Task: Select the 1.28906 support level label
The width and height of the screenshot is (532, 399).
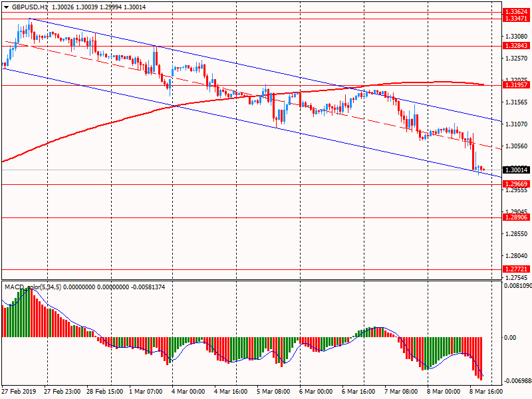Action: (516, 217)
